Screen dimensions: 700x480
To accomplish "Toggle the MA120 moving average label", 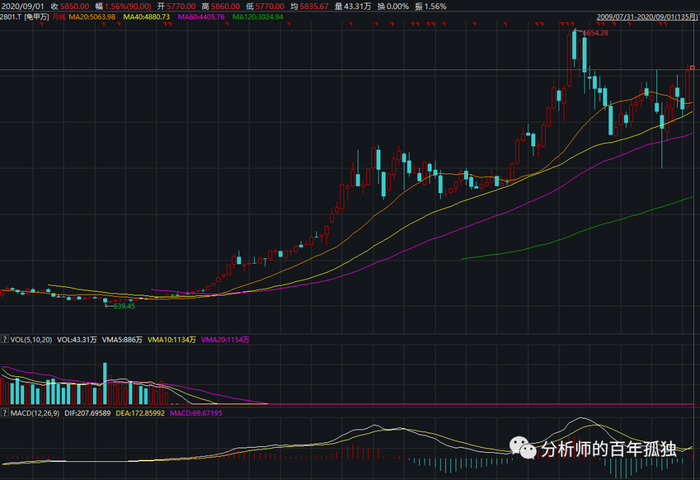I will click(258, 17).
